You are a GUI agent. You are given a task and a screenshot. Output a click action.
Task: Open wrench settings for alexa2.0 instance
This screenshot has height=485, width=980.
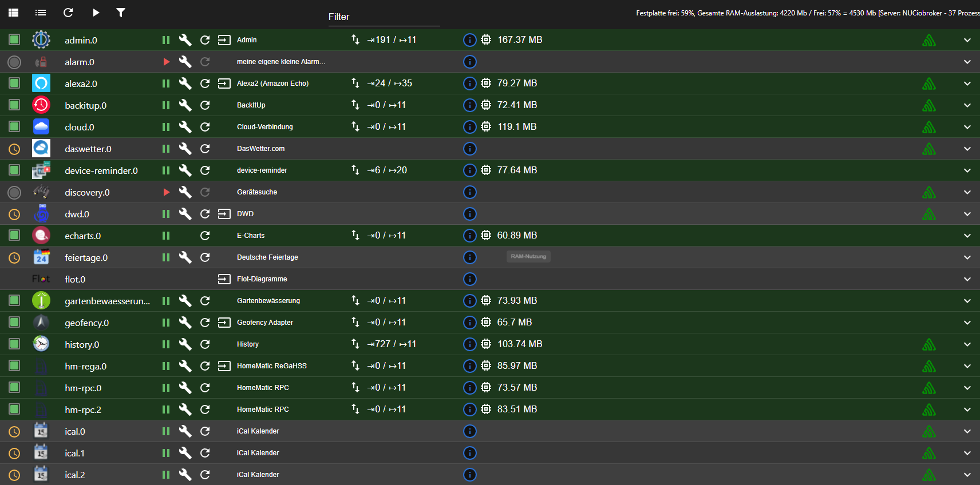[185, 84]
